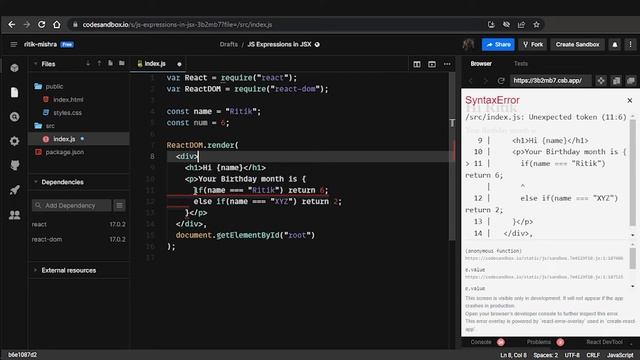The image size is (640, 360).
Task: Switch to the Tests tab
Action: pos(521,64)
